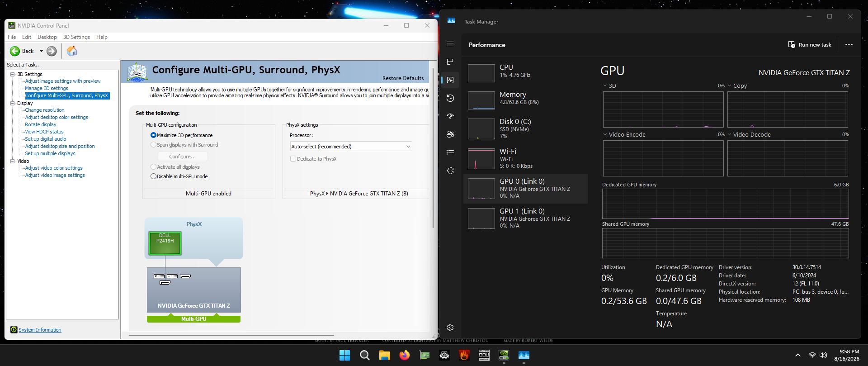Click the NVIDIA panel vertical scrollbar
Screen dimensions: 868x366
coord(433,147)
